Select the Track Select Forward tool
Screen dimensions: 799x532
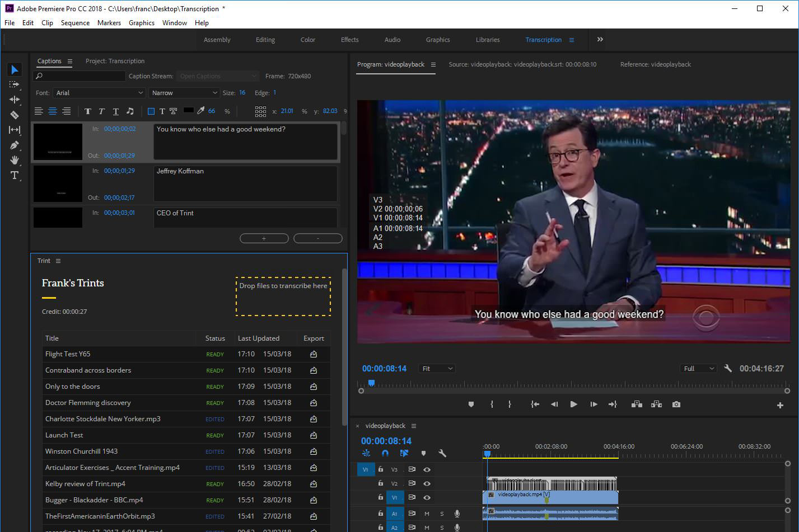coord(15,84)
